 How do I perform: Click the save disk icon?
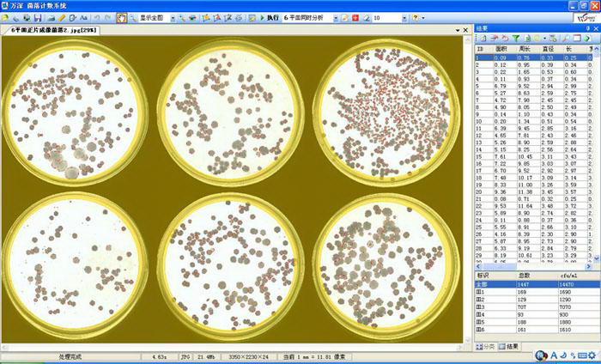(x=39, y=17)
